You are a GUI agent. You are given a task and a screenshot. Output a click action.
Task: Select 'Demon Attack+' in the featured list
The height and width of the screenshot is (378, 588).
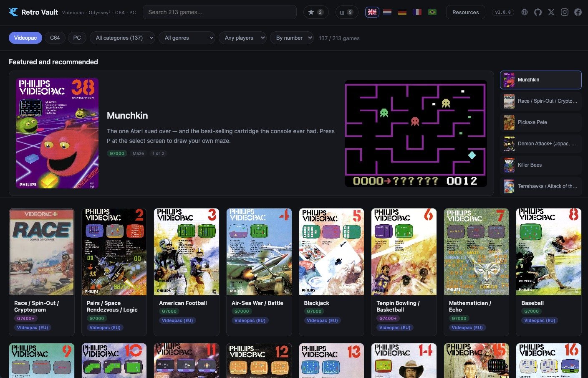pos(540,144)
